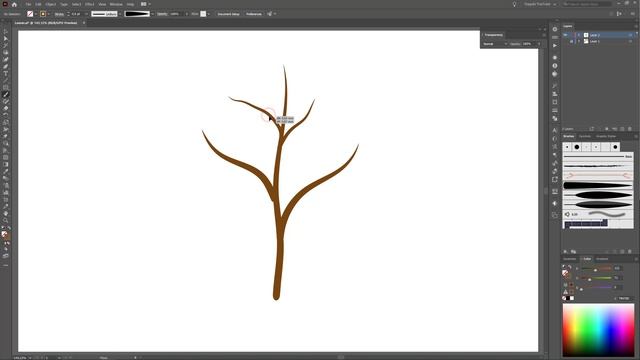Open the Type menu
The image size is (640, 360).
click(x=64, y=4)
